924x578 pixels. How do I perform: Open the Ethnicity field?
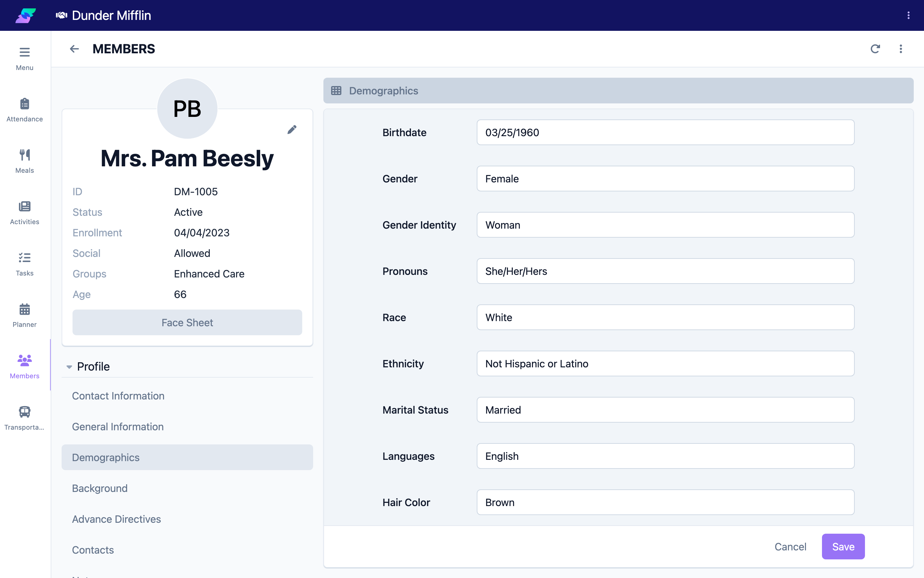(665, 363)
